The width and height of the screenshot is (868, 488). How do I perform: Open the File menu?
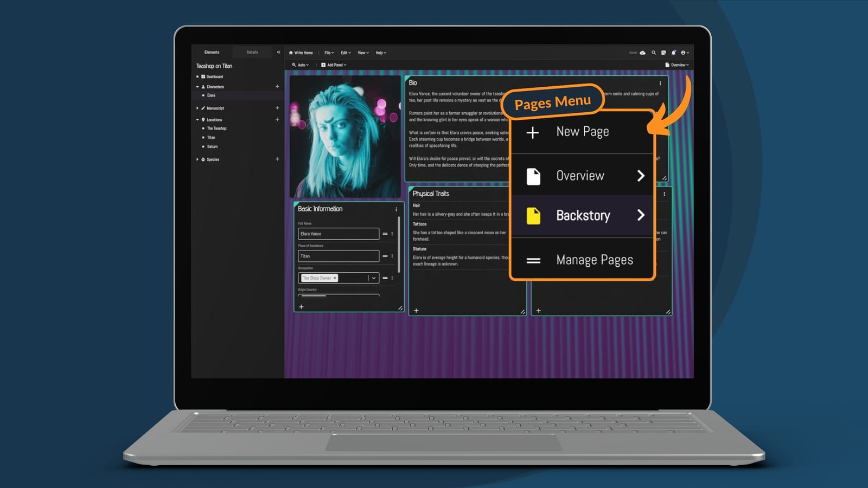click(x=329, y=53)
